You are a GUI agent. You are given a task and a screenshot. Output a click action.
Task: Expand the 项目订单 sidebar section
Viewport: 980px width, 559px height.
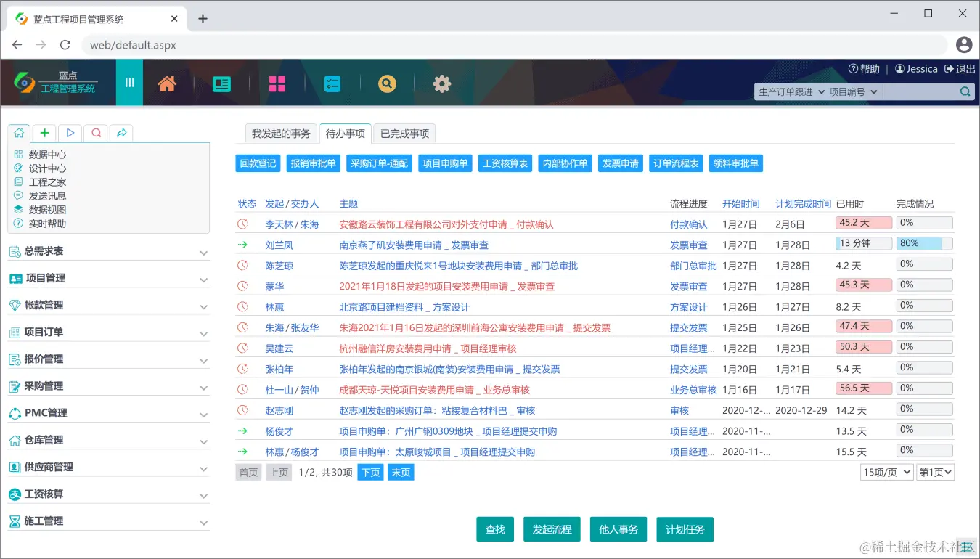pos(109,332)
